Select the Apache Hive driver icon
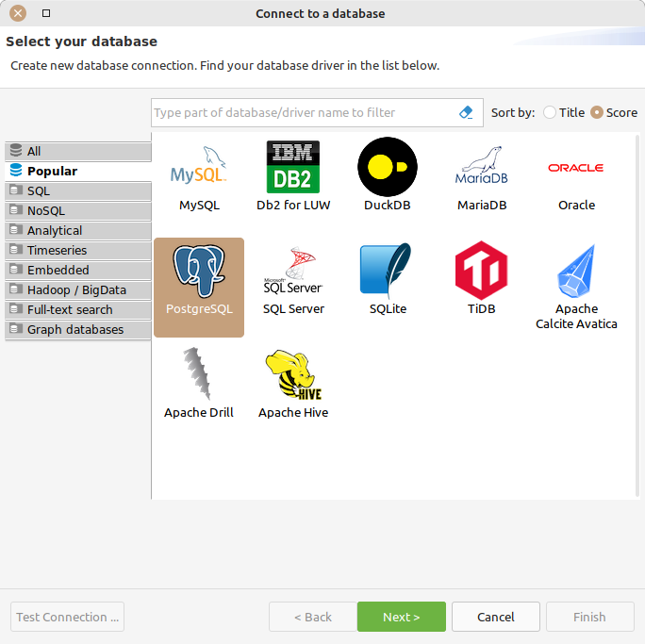This screenshot has width=645, height=644. click(x=293, y=375)
